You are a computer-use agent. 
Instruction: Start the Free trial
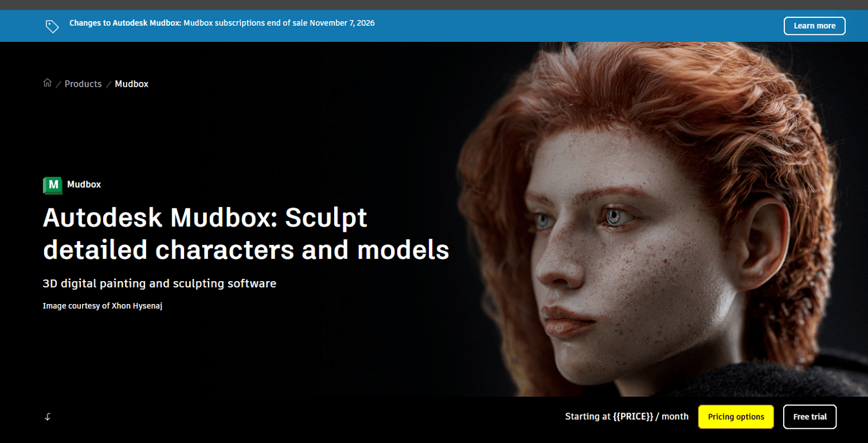(810, 417)
